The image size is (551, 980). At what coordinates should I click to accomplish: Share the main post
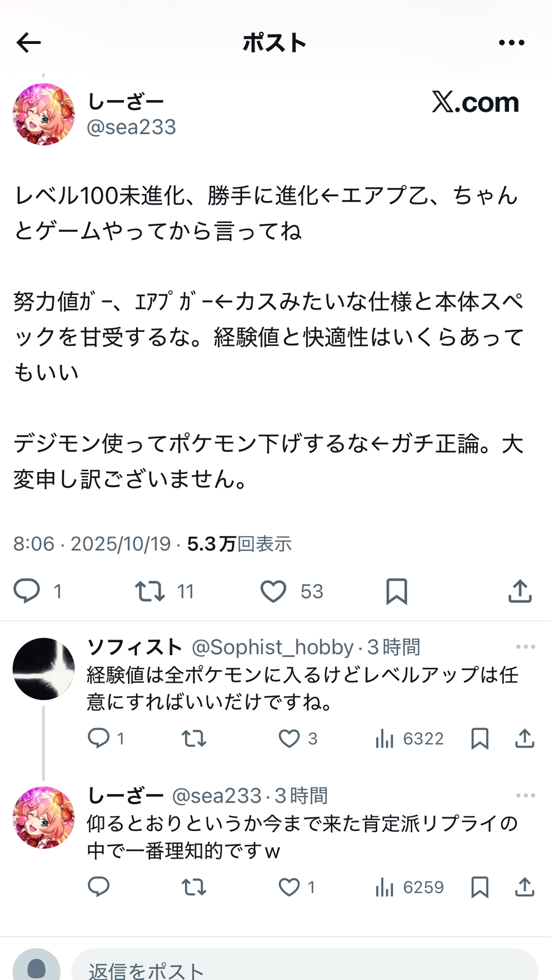click(520, 591)
